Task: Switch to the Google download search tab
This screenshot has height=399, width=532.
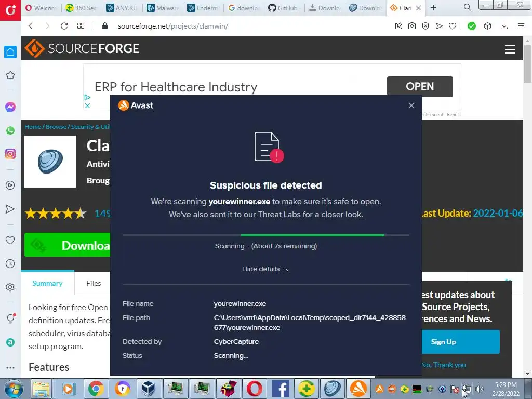Action: pyautogui.click(x=243, y=8)
